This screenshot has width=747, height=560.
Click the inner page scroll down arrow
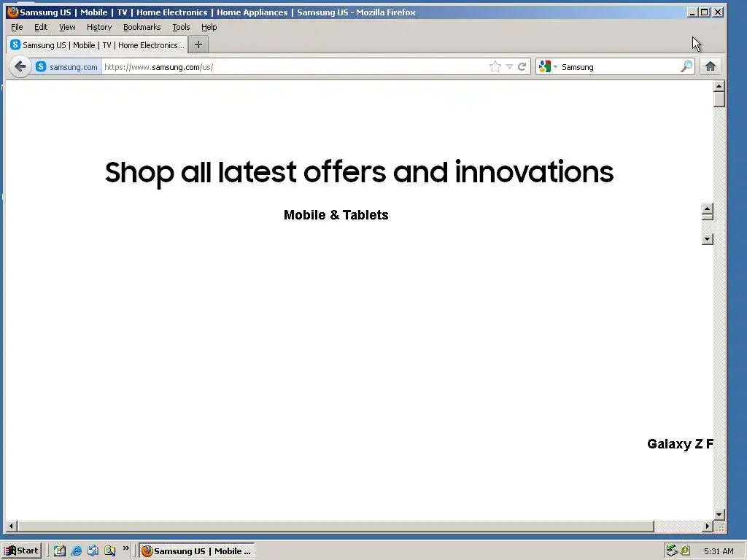[708, 239]
